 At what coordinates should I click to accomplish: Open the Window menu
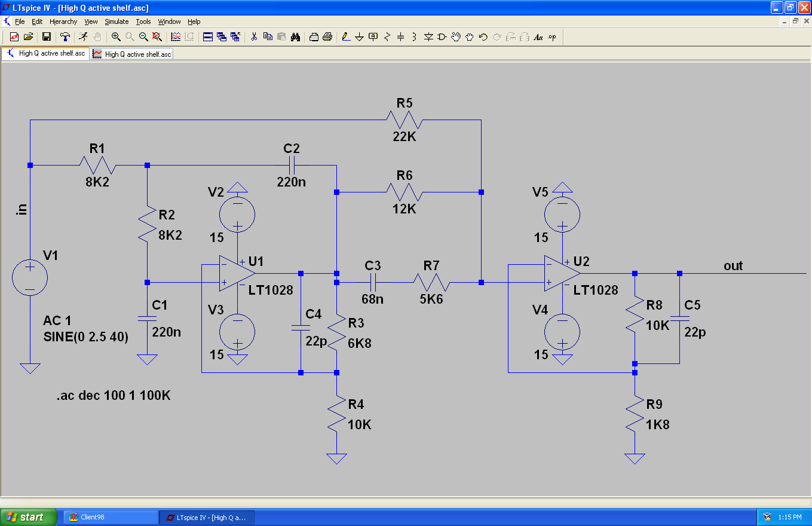click(x=169, y=22)
